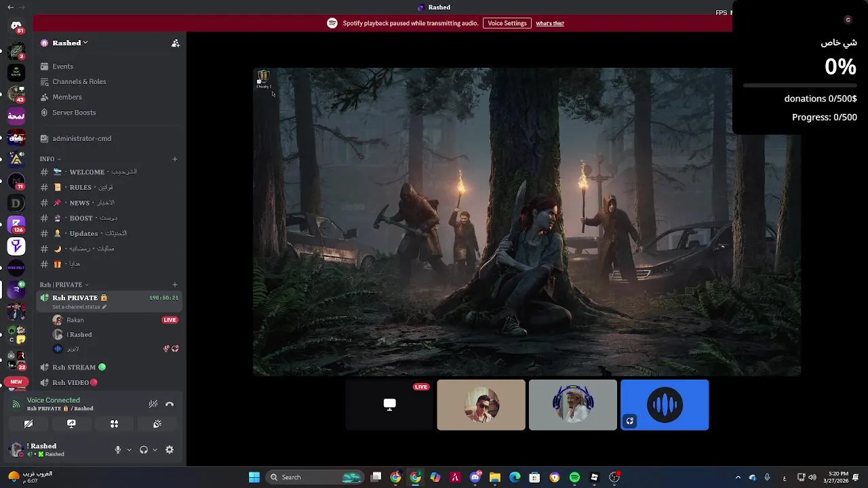Expand headphones output options arrow
The width and height of the screenshot is (868, 488).
(x=155, y=449)
